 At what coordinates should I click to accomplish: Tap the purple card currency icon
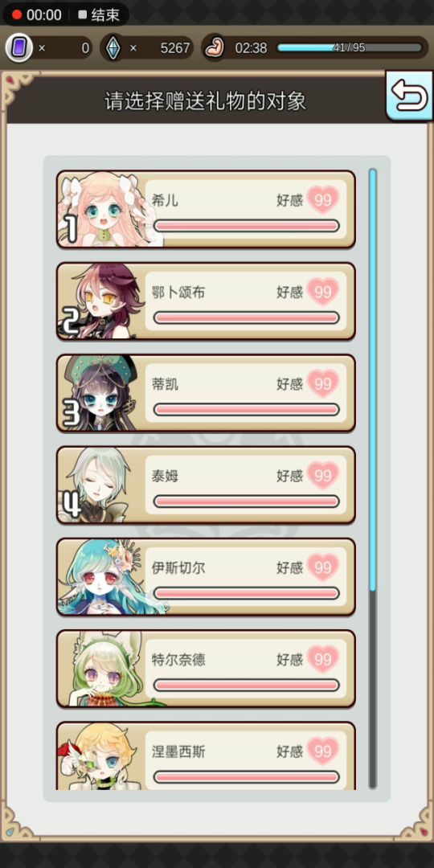pos(18,48)
